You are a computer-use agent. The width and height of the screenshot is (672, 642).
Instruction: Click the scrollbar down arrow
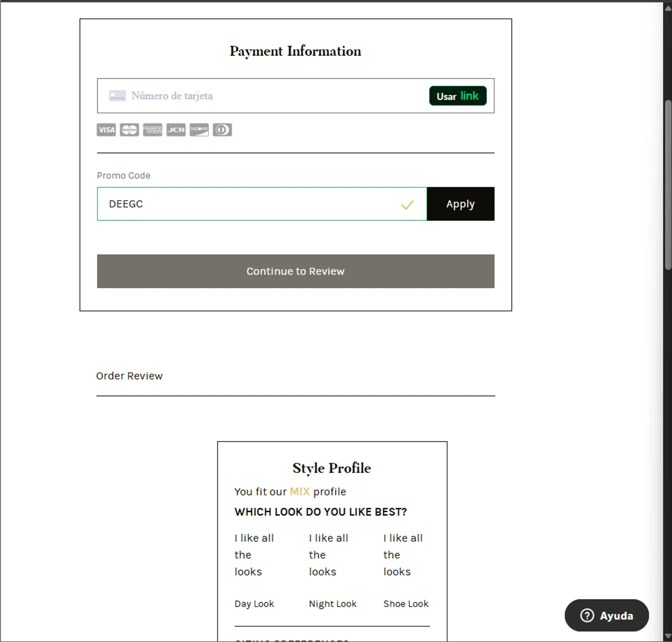[668, 636]
